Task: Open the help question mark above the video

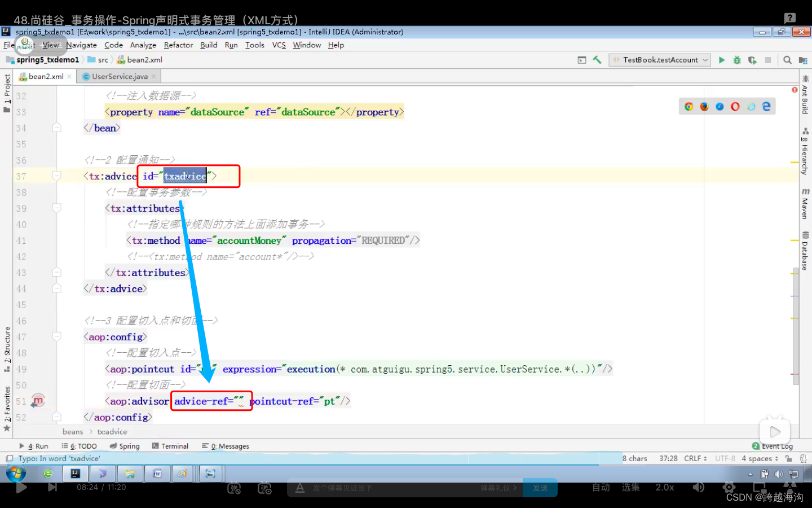Action: pyautogui.click(x=790, y=18)
